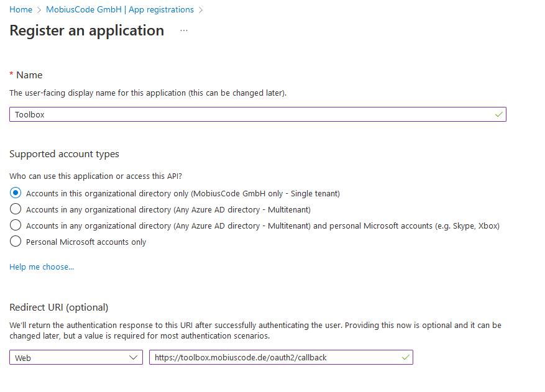Click the chevron on the Web platform selector
Image resolution: width=545 pixels, height=392 pixels.
point(133,357)
